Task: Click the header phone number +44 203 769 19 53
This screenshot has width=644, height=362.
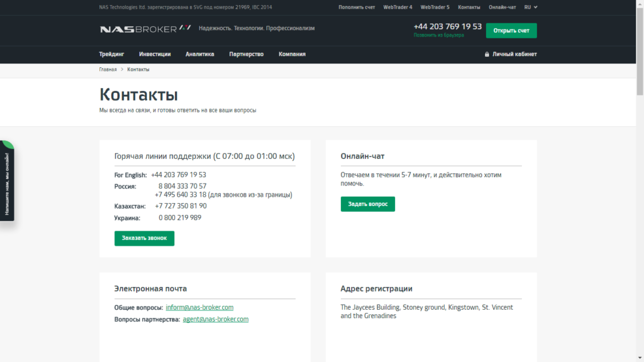Action: (x=448, y=26)
